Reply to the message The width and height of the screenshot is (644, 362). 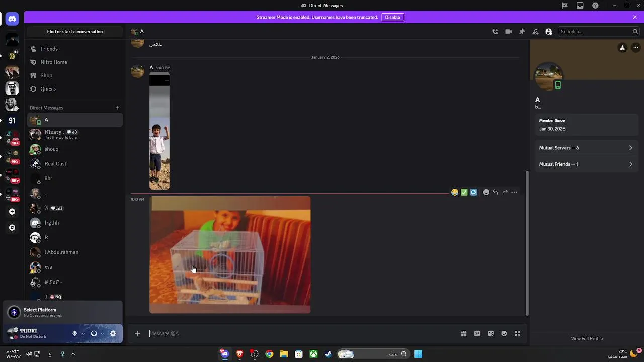(496, 192)
